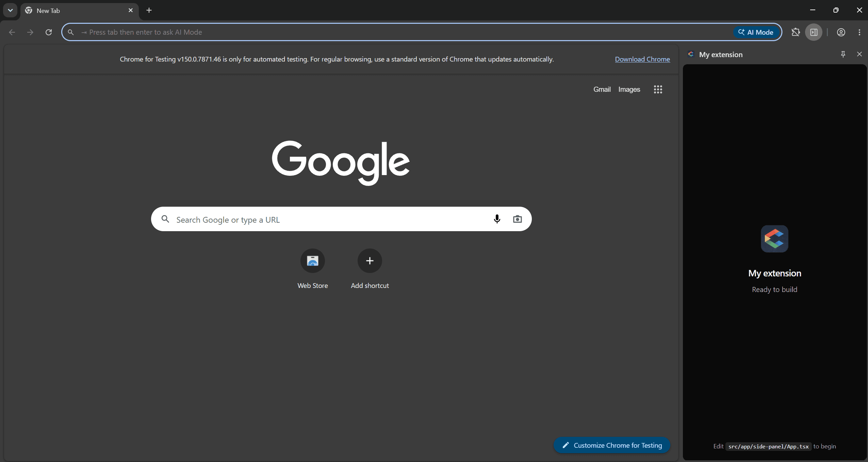Pin the My extension side panel
Screen dimensions: 868x462
pyautogui.click(x=843, y=54)
